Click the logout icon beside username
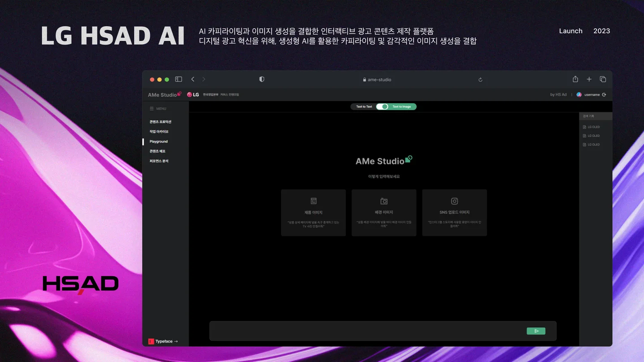Viewport: 644px width, 362px height. (x=604, y=95)
